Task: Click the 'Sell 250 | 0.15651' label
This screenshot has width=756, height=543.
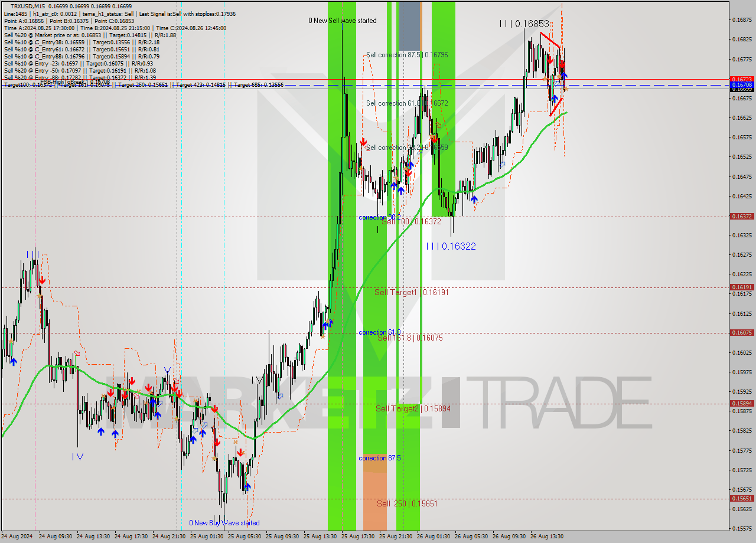Action: (x=407, y=503)
